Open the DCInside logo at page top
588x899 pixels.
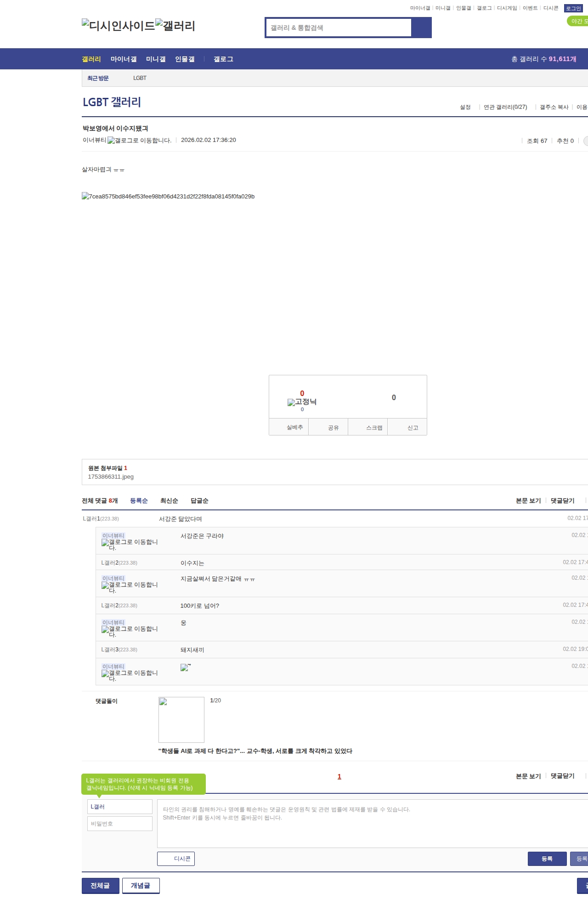[x=118, y=26]
